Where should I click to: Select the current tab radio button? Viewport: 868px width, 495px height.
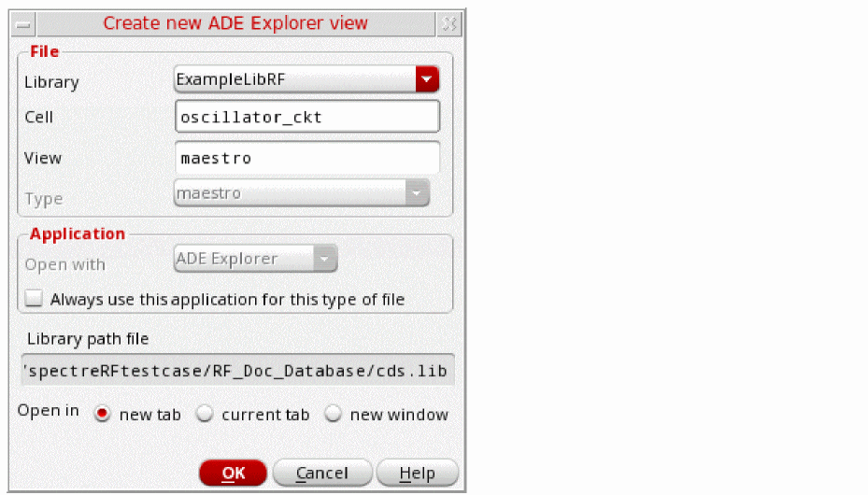[205, 414]
